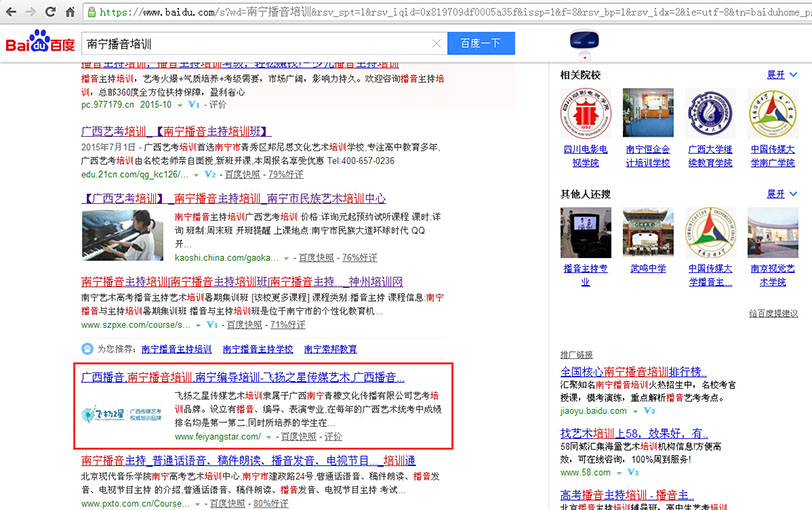Open dropdown arrow next to pc.977179.cn 2015-10
812x510 pixels.
[180, 105]
